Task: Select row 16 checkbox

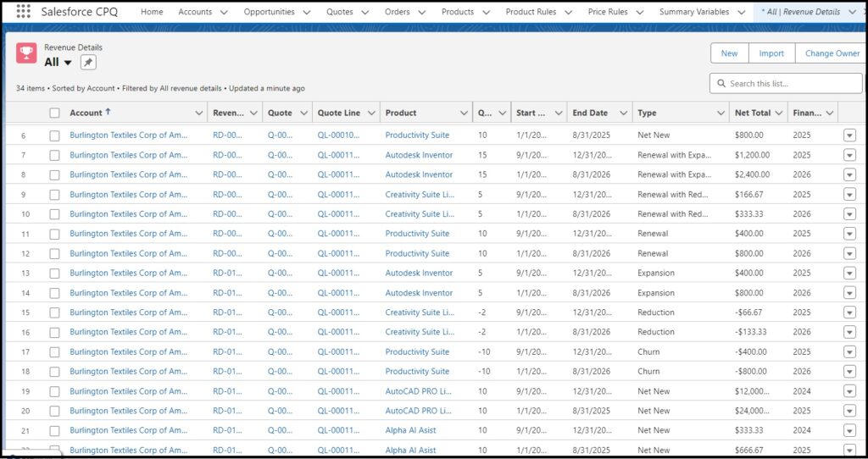Action: coord(54,332)
